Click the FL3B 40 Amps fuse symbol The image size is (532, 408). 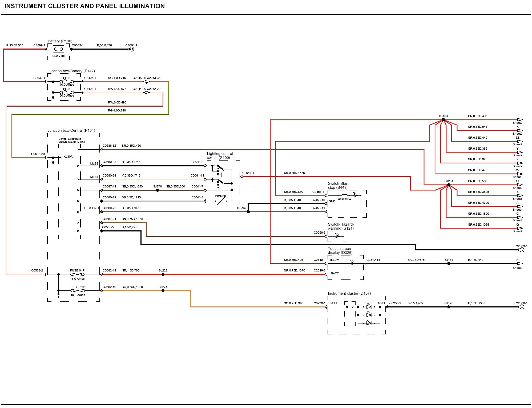coord(67,82)
